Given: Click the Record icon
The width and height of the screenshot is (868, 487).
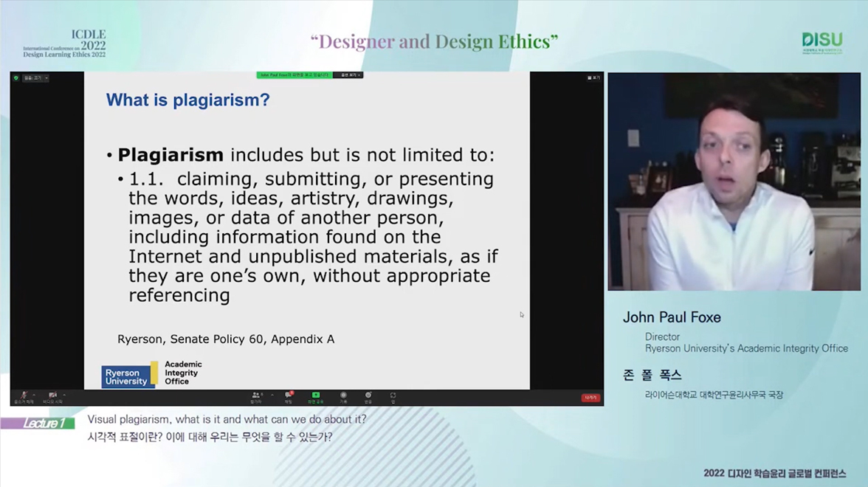Looking at the screenshot, I should pyautogui.click(x=343, y=397).
